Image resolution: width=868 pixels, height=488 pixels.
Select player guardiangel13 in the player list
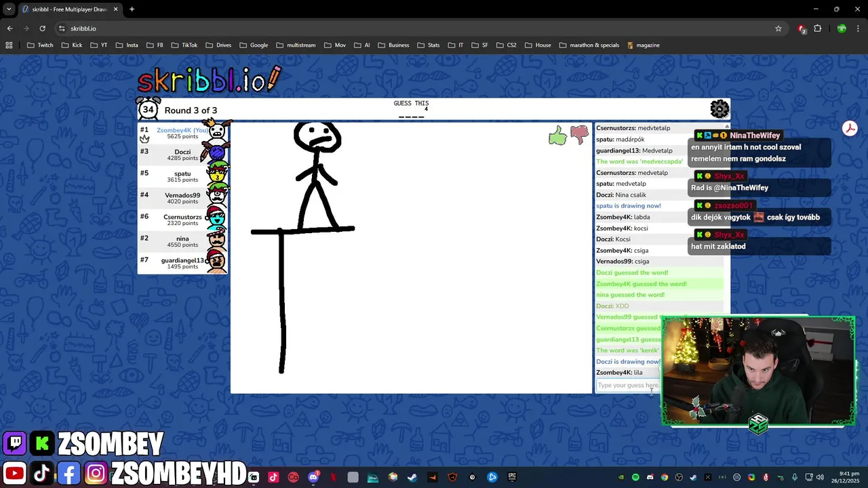(x=183, y=263)
